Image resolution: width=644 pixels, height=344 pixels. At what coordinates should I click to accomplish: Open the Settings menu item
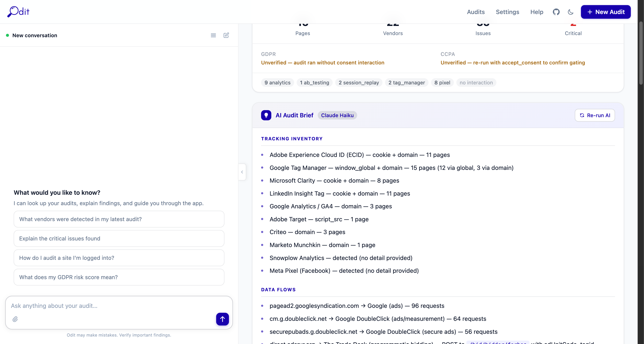click(x=507, y=12)
